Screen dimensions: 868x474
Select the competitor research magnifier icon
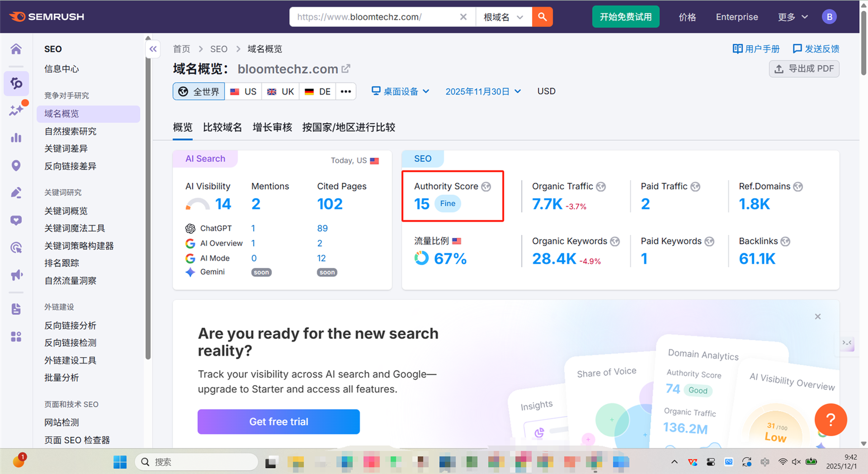pos(16,83)
